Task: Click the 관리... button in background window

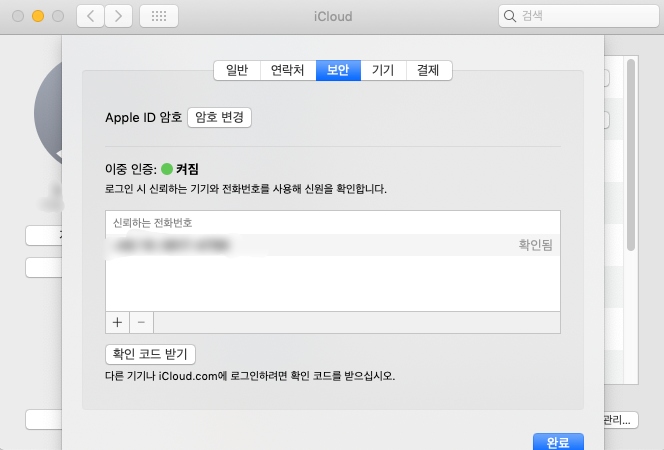Action: pyautogui.click(x=621, y=420)
